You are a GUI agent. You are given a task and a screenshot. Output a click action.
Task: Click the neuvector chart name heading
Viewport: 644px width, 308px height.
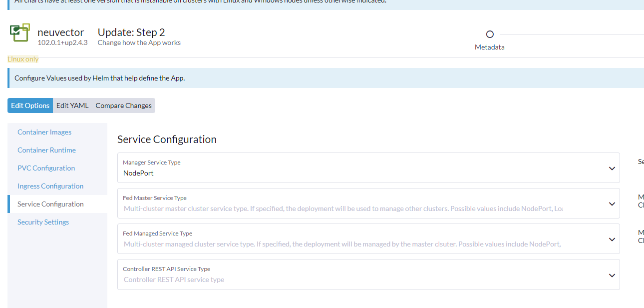[61, 32]
